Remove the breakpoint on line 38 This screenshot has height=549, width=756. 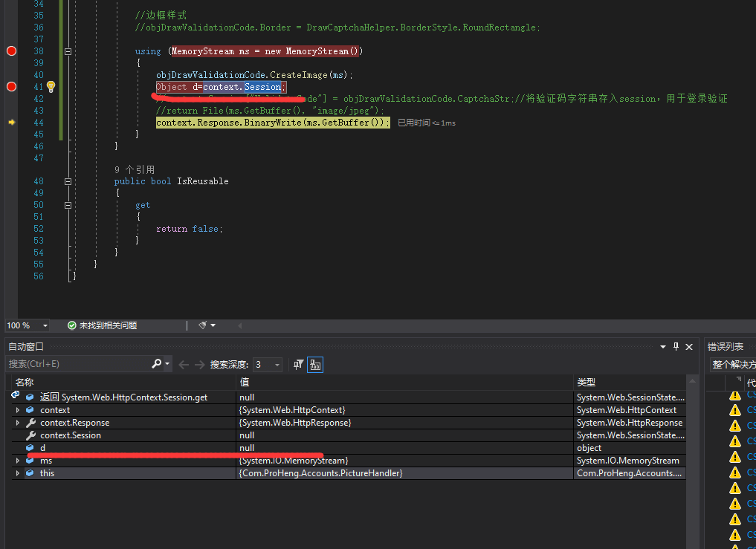point(11,51)
